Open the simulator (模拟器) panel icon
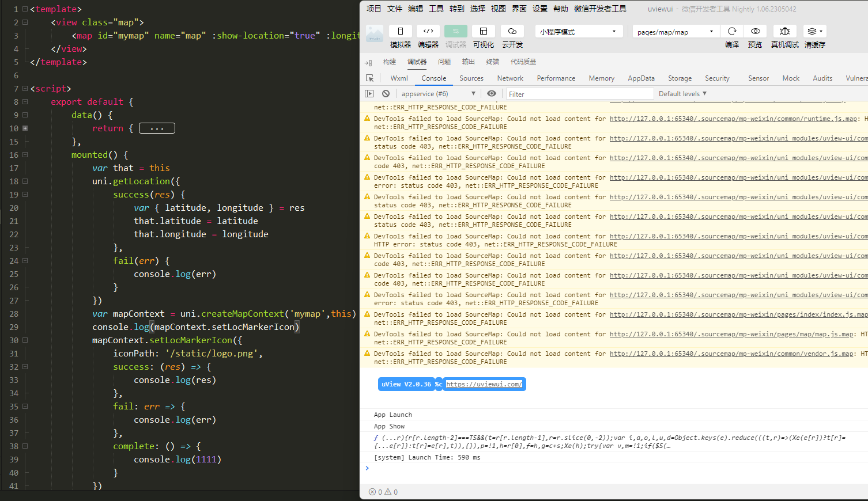 [x=401, y=31]
